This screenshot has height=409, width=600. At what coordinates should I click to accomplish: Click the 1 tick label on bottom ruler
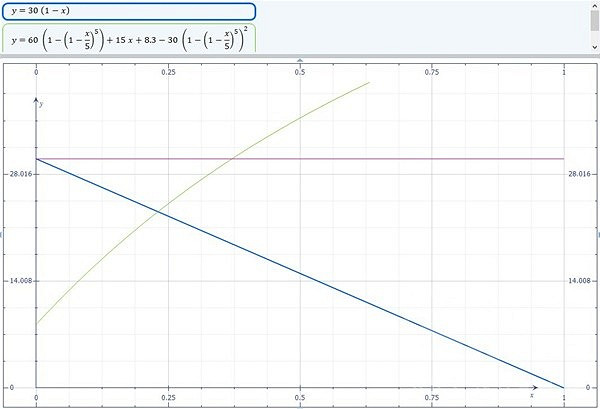(x=564, y=396)
